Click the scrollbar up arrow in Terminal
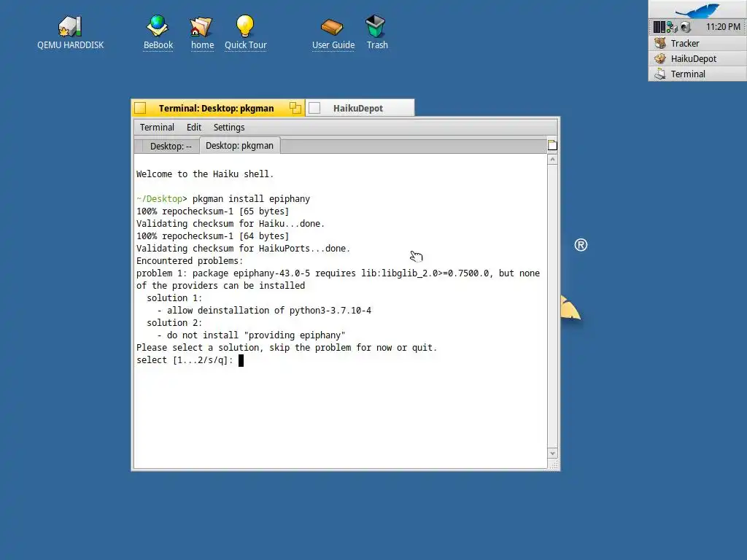 (552, 160)
